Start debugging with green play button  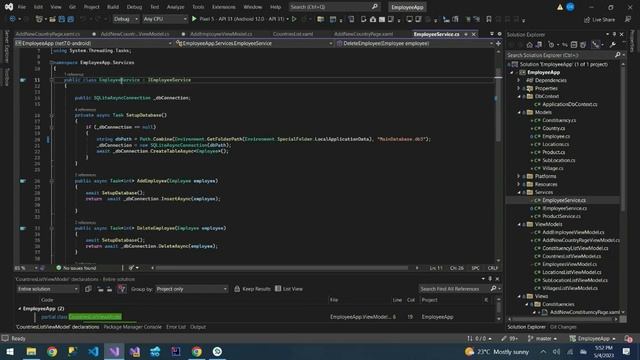(194, 19)
